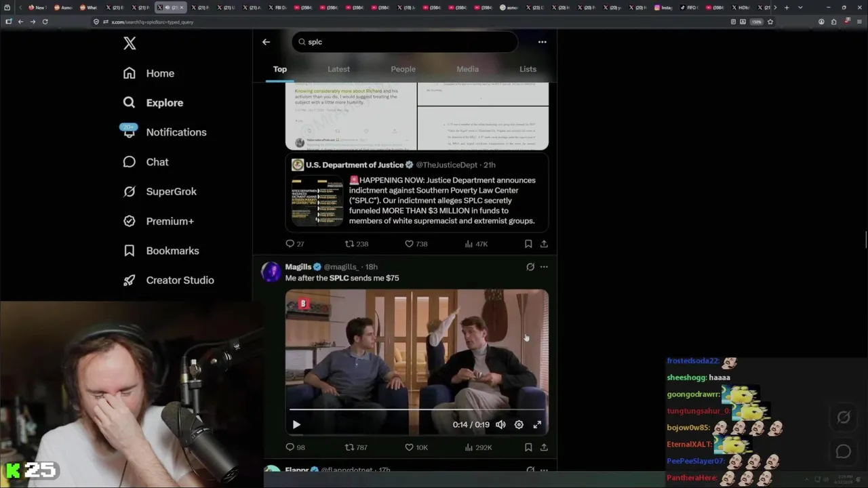
Task: Focus the search field containing splc
Action: tap(406, 42)
